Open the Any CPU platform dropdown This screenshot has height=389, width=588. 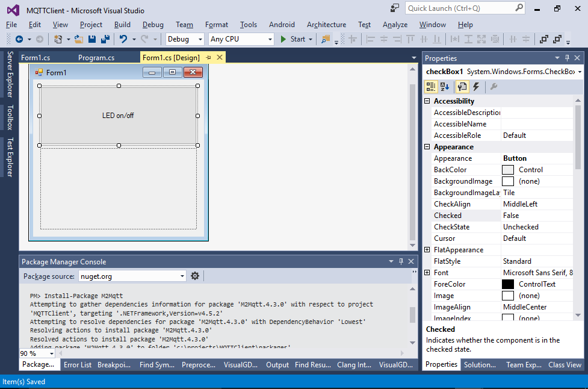pos(270,39)
